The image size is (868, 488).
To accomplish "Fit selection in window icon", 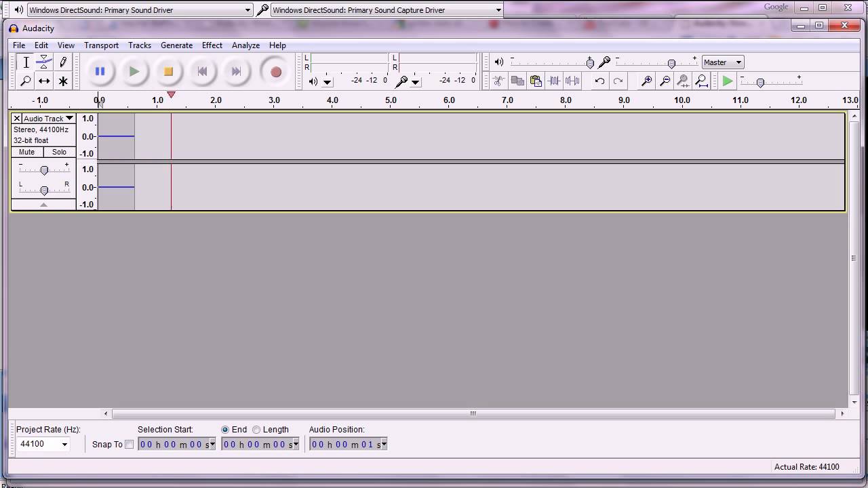I will (x=683, y=81).
